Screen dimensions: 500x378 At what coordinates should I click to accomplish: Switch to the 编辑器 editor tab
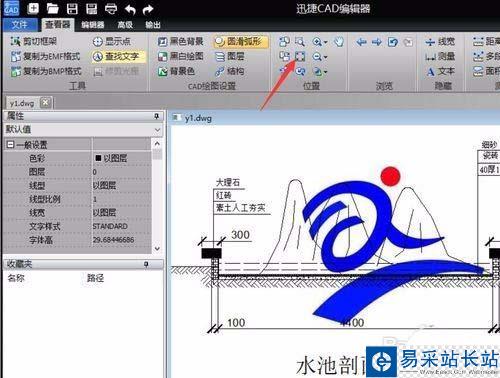[93, 25]
